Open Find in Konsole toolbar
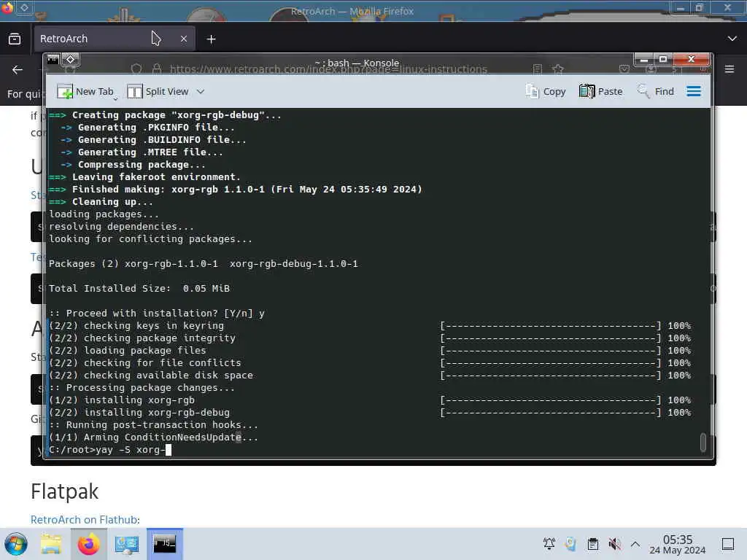 click(656, 91)
